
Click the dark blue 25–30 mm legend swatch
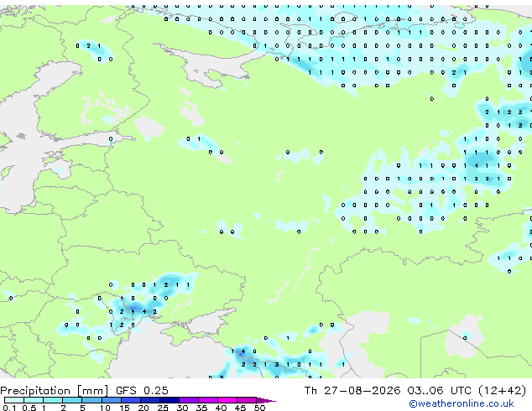click(170, 400)
